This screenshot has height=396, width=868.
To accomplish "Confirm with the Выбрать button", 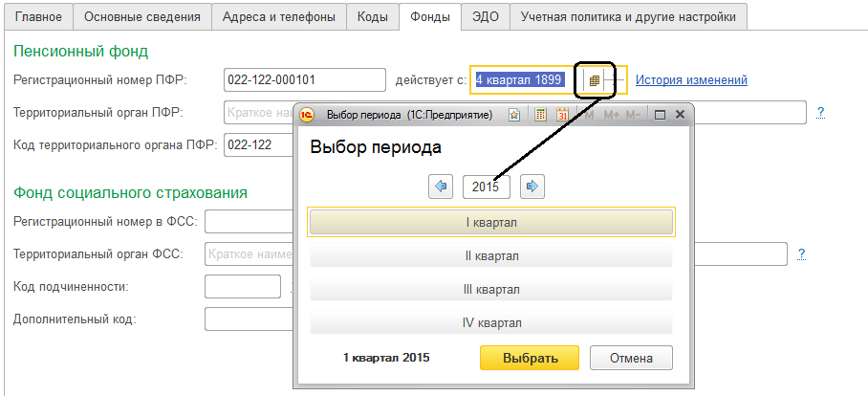I will 530,358.
